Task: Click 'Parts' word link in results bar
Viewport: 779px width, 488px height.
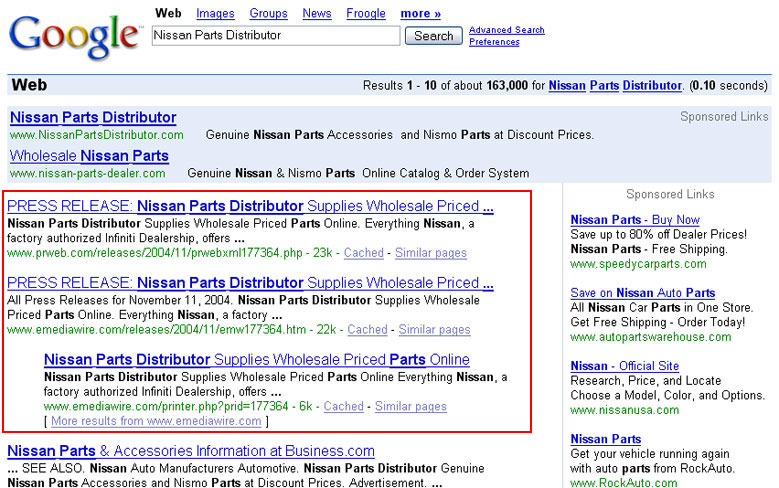Action: click(604, 85)
